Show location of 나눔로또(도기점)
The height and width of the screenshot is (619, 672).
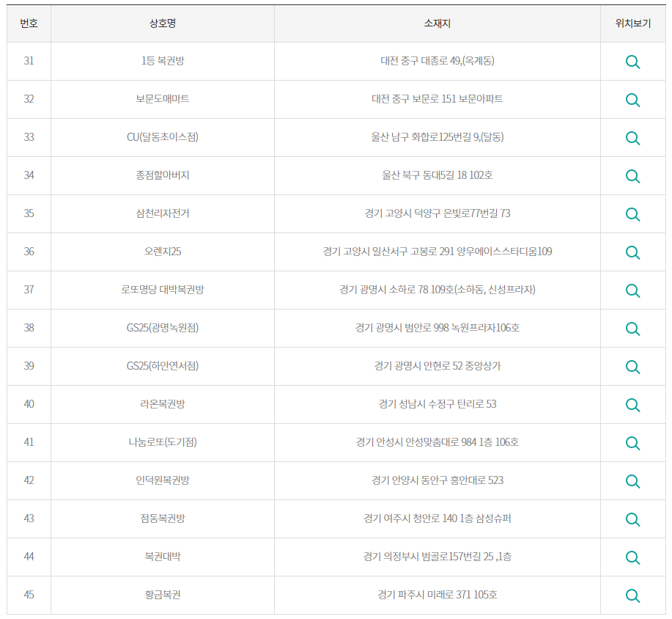click(x=632, y=444)
